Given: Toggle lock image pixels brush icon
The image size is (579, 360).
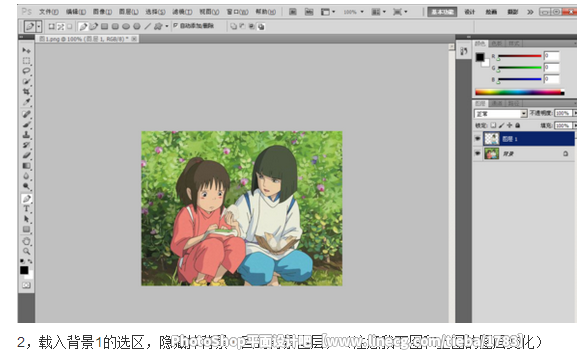Looking at the screenshot, I should coord(501,126).
